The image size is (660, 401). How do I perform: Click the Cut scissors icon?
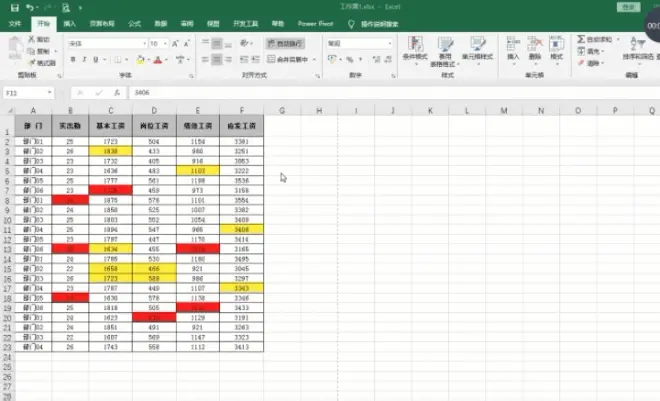click(x=32, y=39)
